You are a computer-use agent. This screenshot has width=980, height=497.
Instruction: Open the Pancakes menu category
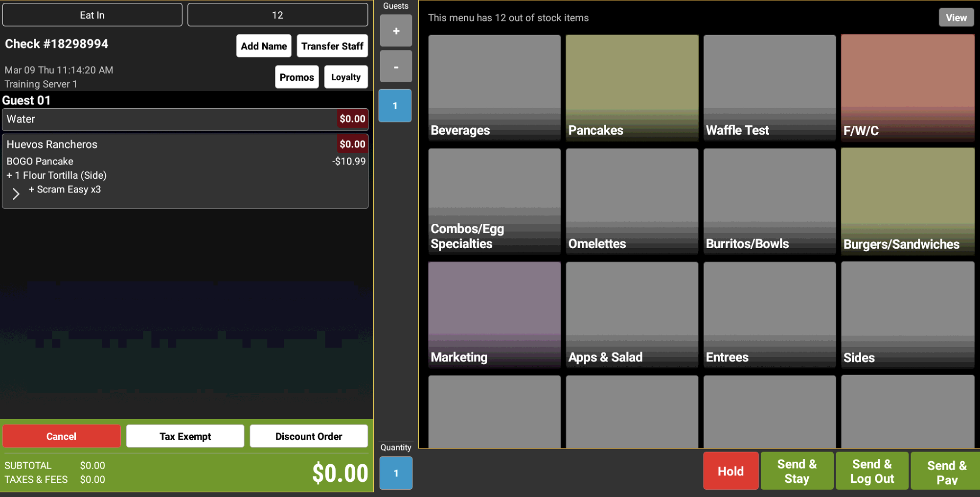pyautogui.click(x=632, y=88)
